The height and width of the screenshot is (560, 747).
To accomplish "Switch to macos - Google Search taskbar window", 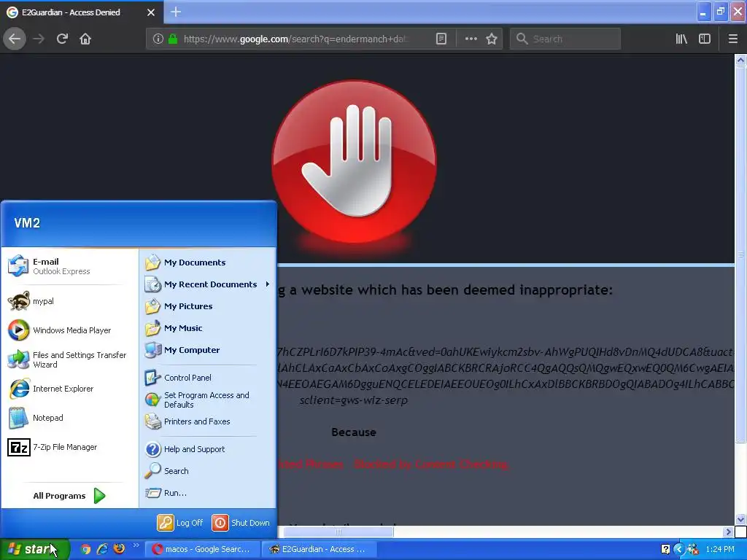I will click(x=202, y=549).
